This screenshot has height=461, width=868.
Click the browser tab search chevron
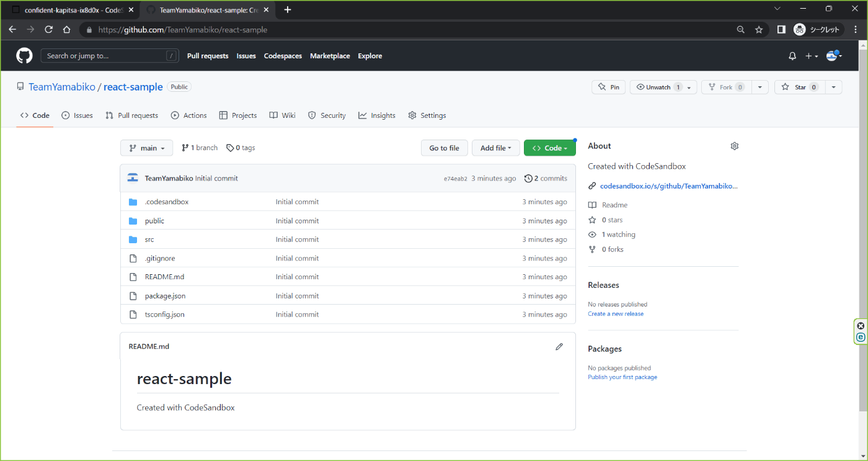[x=777, y=9]
